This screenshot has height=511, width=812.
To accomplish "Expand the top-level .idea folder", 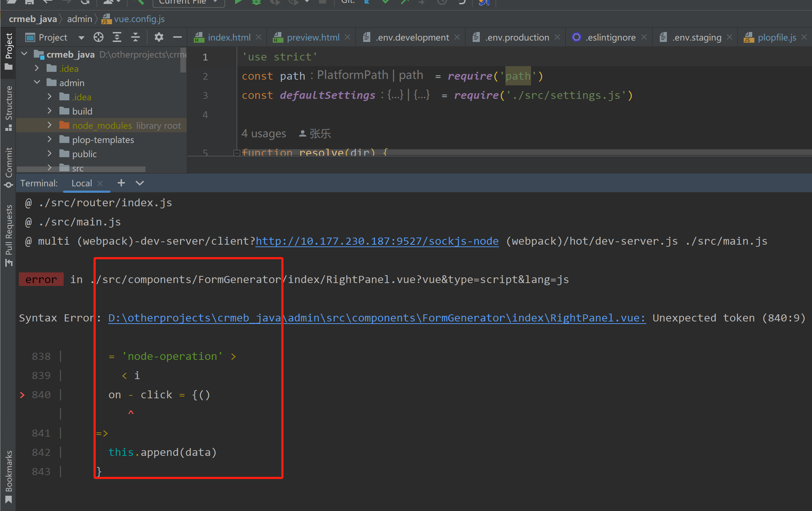I will 37,68.
